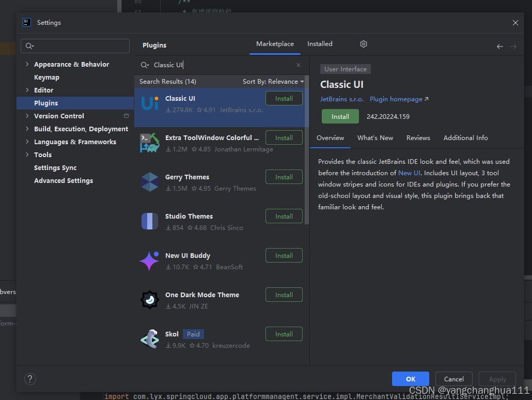Install the New UI Buddy plugin

pos(284,256)
